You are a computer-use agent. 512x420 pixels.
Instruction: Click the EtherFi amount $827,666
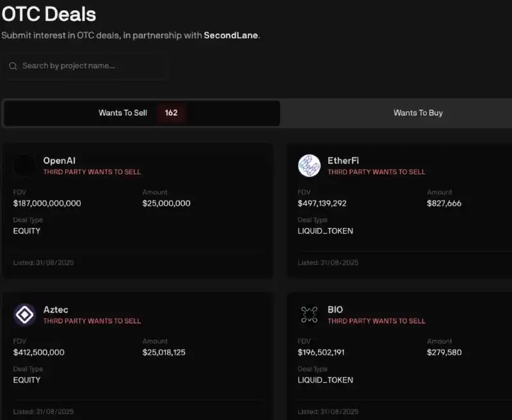pos(444,204)
